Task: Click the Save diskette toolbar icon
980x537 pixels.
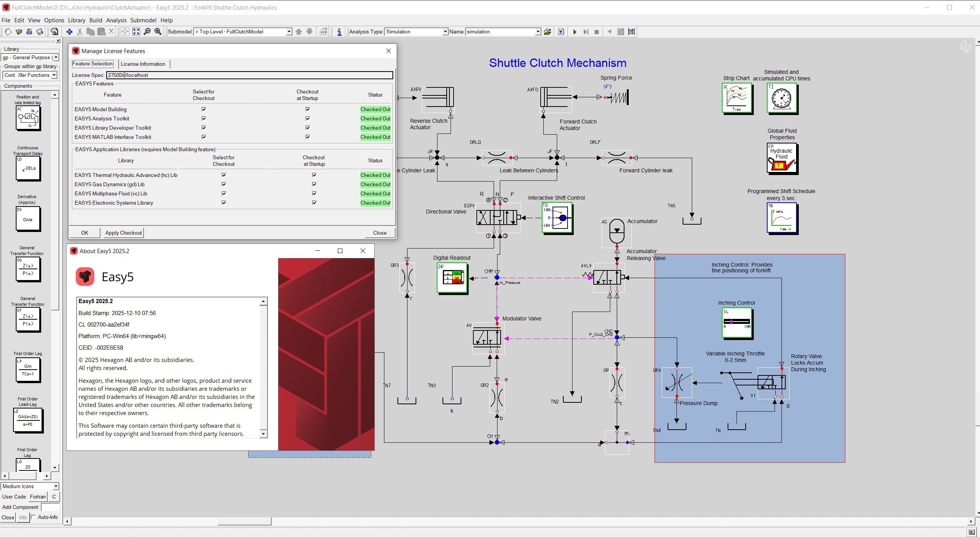Action: [x=40, y=32]
